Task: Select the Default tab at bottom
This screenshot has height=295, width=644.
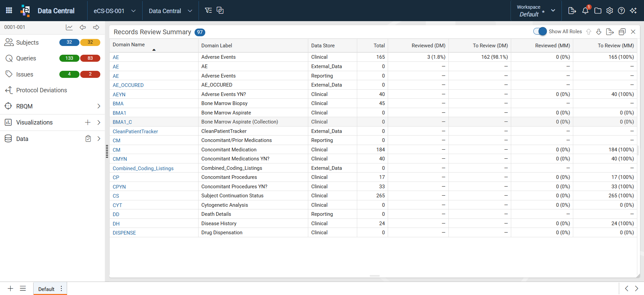Action: (x=46, y=289)
